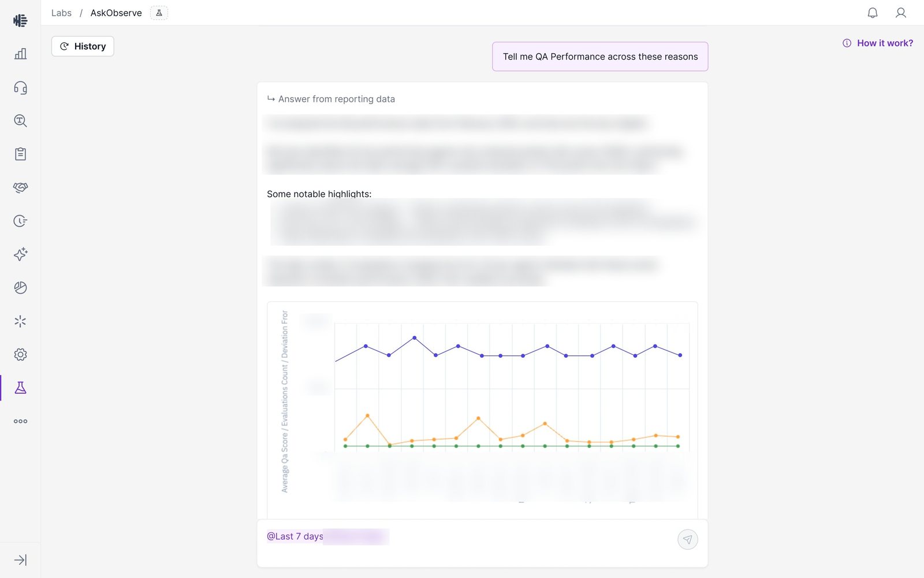The image size is (924, 578).
Task: Click the send message arrow button
Action: click(687, 539)
